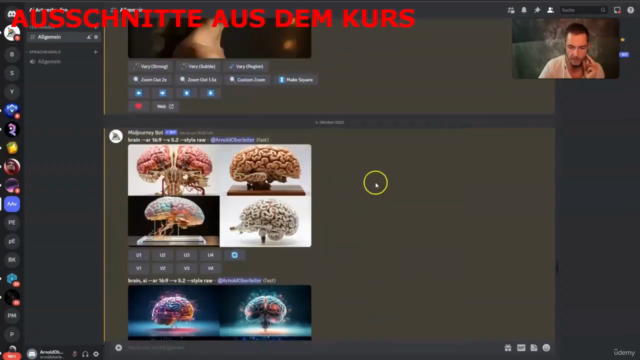
Task: Create variations with V2
Action: [x=162, y=268]
